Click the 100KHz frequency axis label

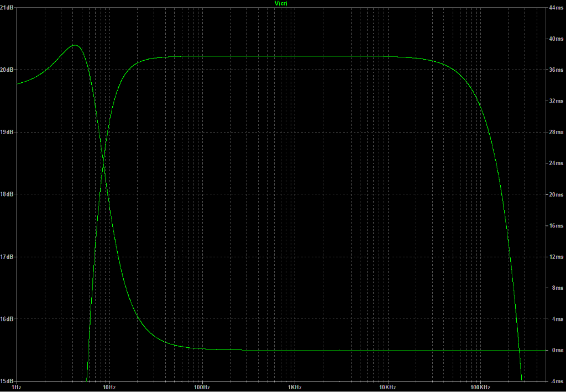pos(480,388)
